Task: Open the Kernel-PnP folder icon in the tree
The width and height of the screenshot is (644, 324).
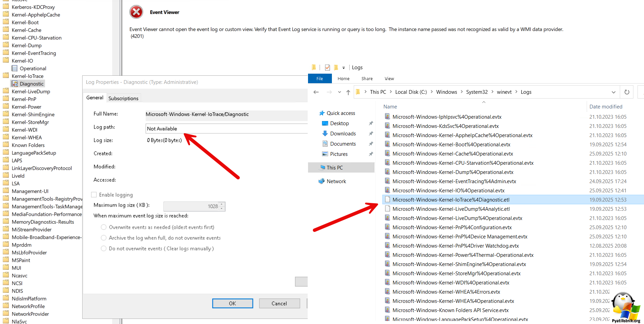Action: [x=6, y=99]
